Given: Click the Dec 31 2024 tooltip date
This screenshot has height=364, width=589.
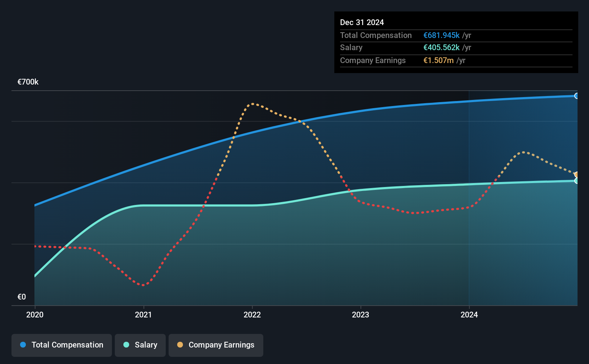Looking at the screenshot, I should [x=362, y=23].
